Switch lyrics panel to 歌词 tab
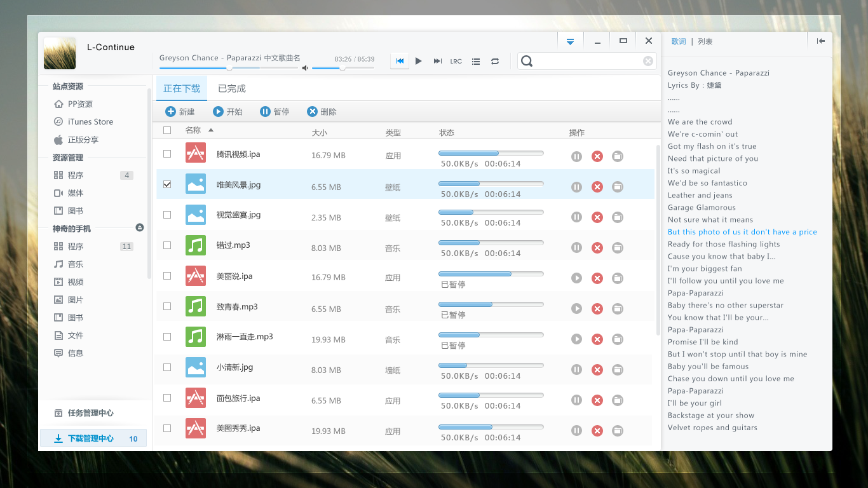 coord(679,41)
